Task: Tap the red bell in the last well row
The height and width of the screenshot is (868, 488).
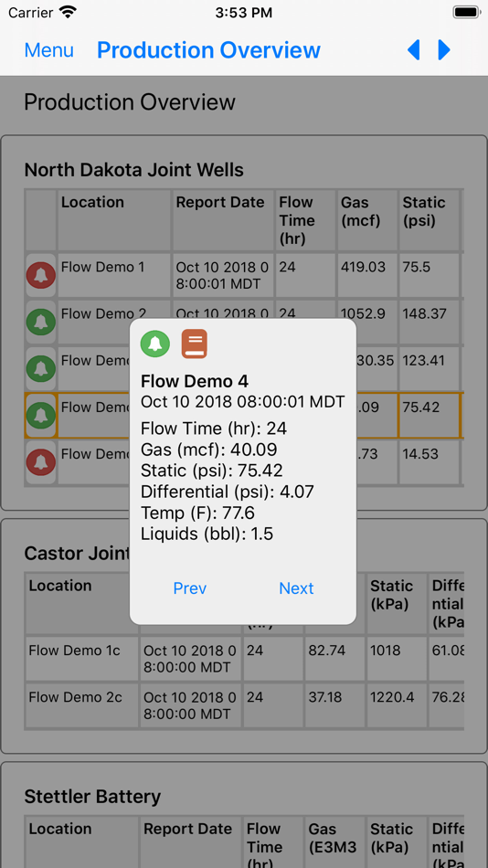Action: coord(40,462)
